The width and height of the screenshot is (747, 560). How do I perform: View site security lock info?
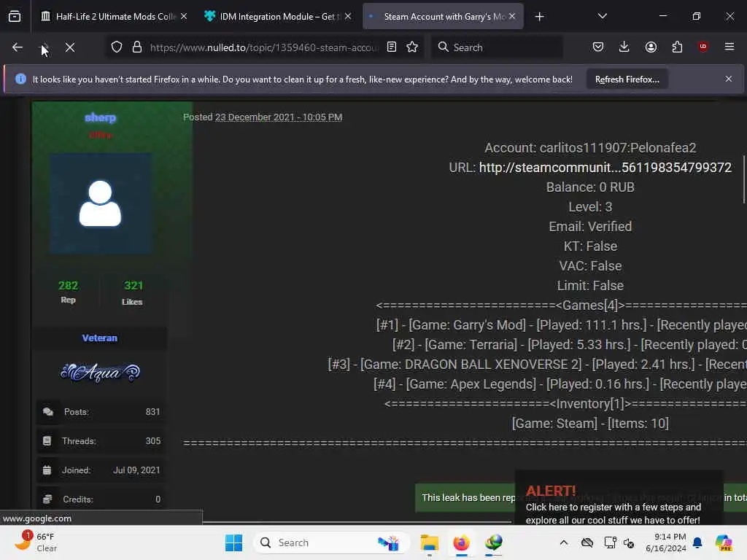[137, 47]
